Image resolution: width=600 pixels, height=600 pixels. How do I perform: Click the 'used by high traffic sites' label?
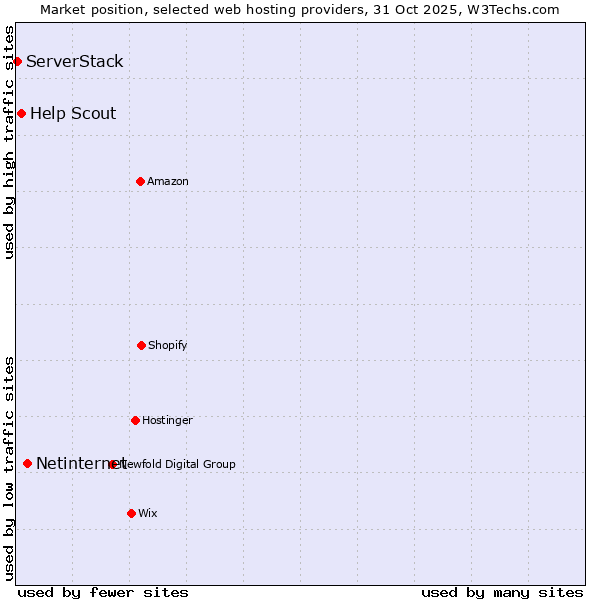(x=9, y=142)
